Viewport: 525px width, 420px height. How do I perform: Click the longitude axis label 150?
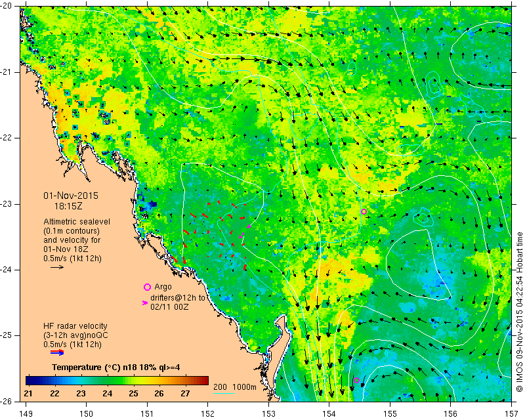[x=87, y=414]
